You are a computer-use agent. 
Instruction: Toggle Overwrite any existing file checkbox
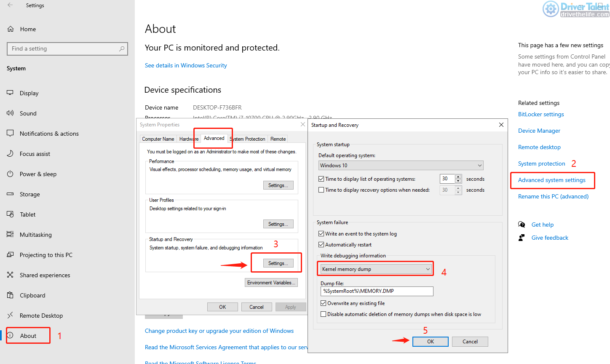324,303
